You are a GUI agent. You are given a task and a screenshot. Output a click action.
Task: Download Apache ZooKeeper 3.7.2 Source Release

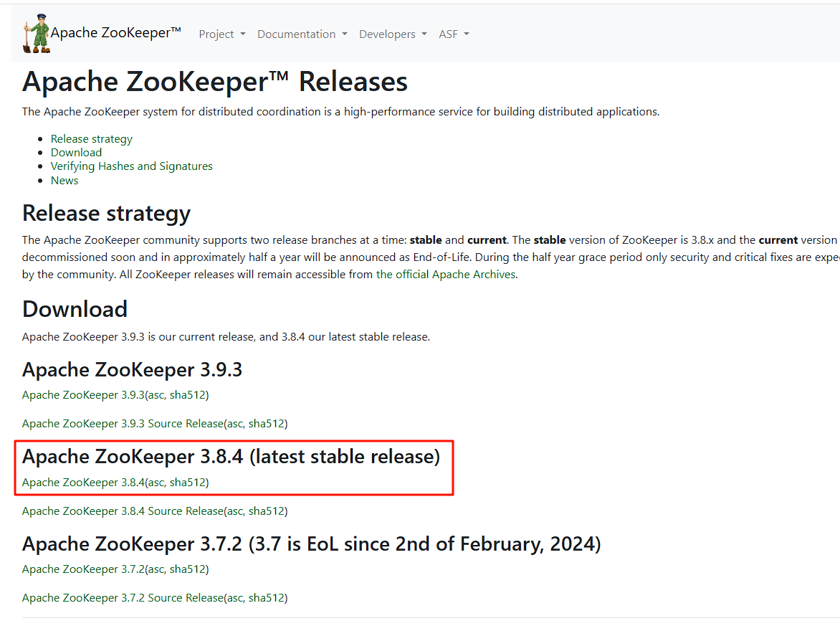(123, 598)
